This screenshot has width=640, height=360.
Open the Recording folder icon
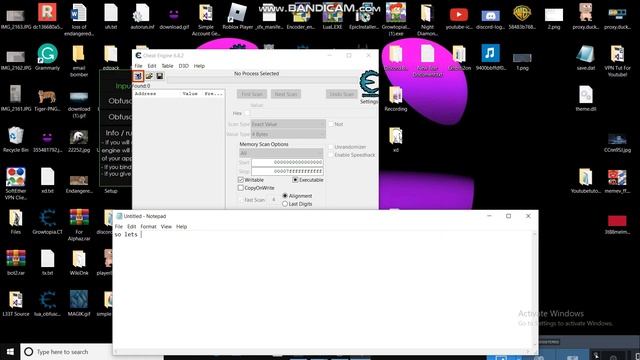pyautogui.click(x=396, y=99)
